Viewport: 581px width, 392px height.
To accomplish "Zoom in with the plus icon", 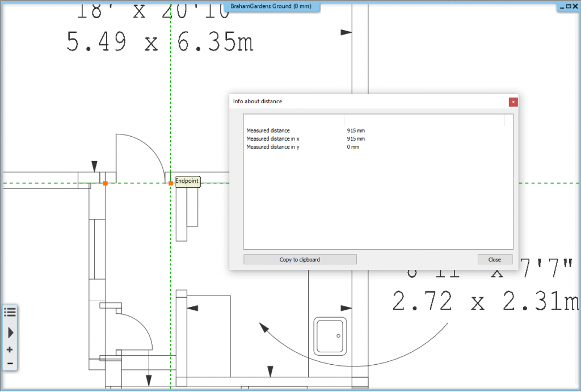I will (10, 349).
